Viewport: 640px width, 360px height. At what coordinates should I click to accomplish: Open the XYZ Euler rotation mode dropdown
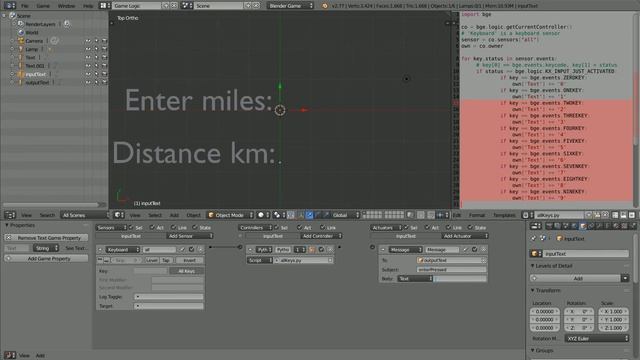pos(597,338)
